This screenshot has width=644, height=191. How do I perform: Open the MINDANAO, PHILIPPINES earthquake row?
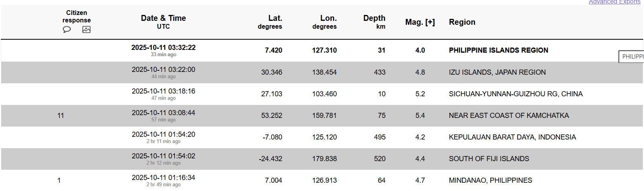[490, 180]
